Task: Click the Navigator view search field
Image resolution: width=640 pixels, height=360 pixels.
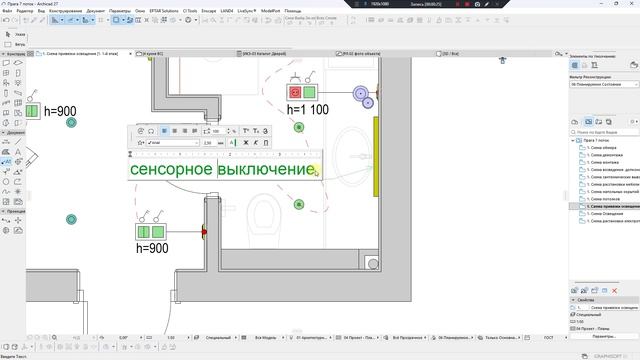Action: coord(604,133)
